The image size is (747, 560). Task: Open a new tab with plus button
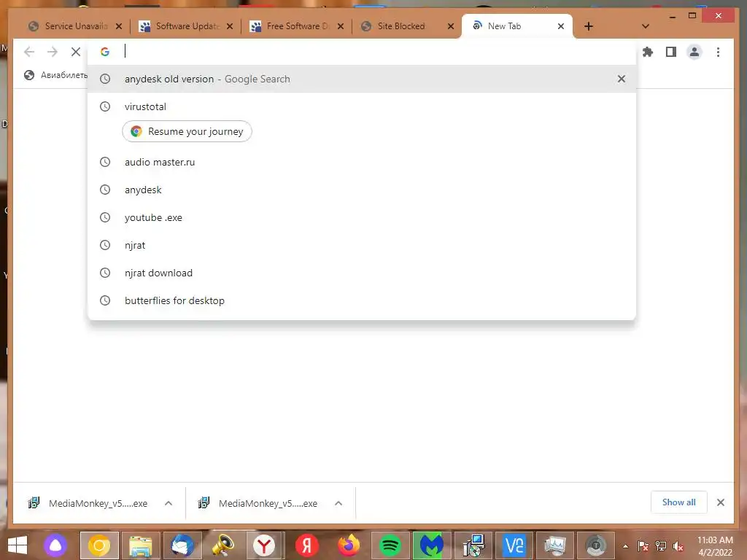coord(589,26)
